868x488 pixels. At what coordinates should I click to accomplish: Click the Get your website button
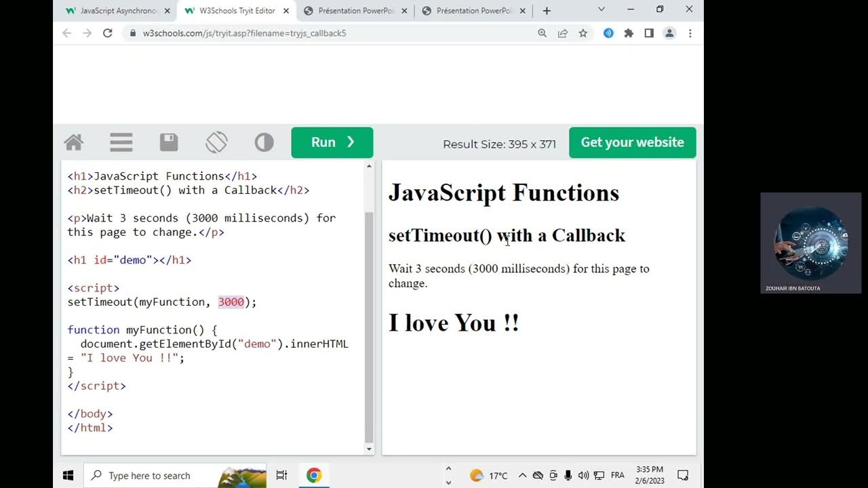[632, 142]
